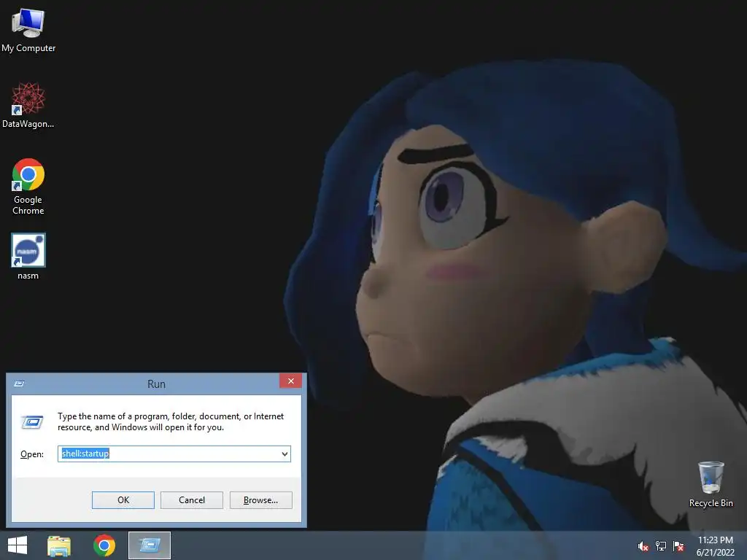Viewport: 747px width, 560px height.
Task: Click the "Run" title text
Action: coord(156,384)
